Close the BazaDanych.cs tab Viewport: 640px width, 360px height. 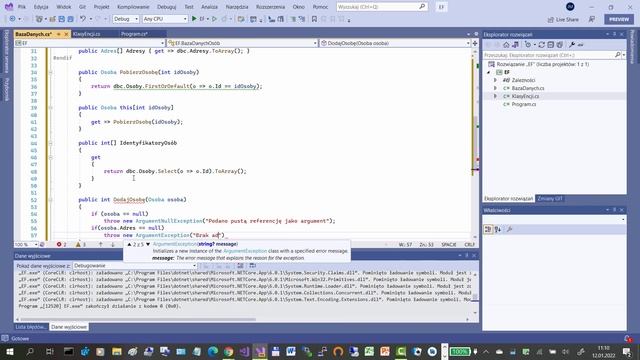(x=66, y=34)
